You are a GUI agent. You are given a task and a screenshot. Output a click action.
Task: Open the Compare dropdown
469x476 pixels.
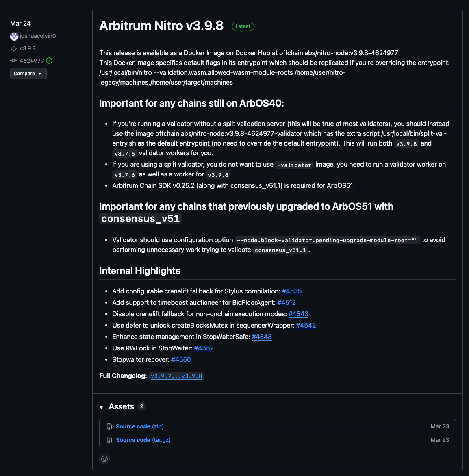[x=28, y=74]
